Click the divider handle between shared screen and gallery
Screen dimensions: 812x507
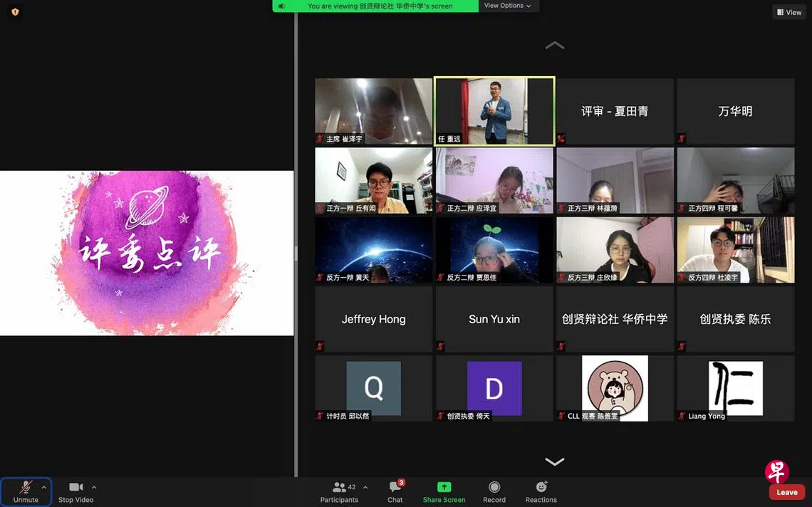[x=296, y=253]
